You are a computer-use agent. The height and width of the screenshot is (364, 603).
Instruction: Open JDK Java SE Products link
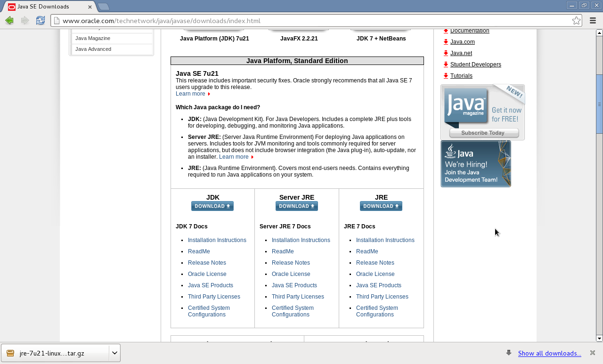[x=211, y=285]
